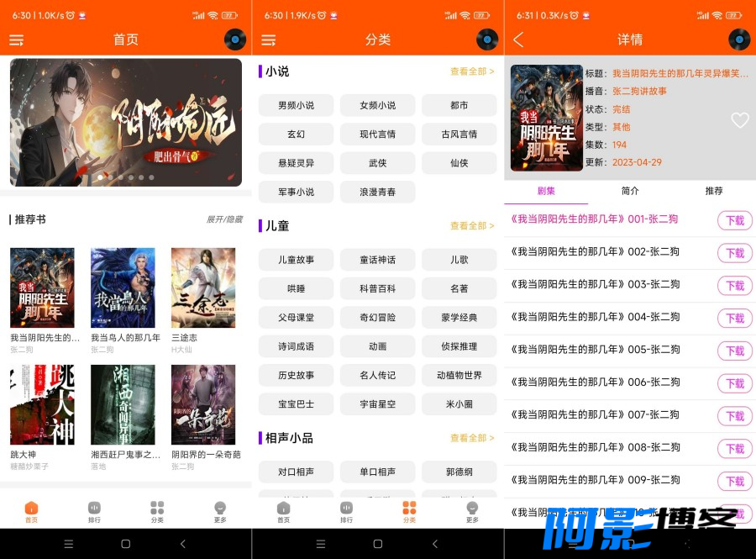The height and width of the screenshot is (559, 756).
Task: Open 分类 tab in first screen bottom bar
Action: (157, 512)
